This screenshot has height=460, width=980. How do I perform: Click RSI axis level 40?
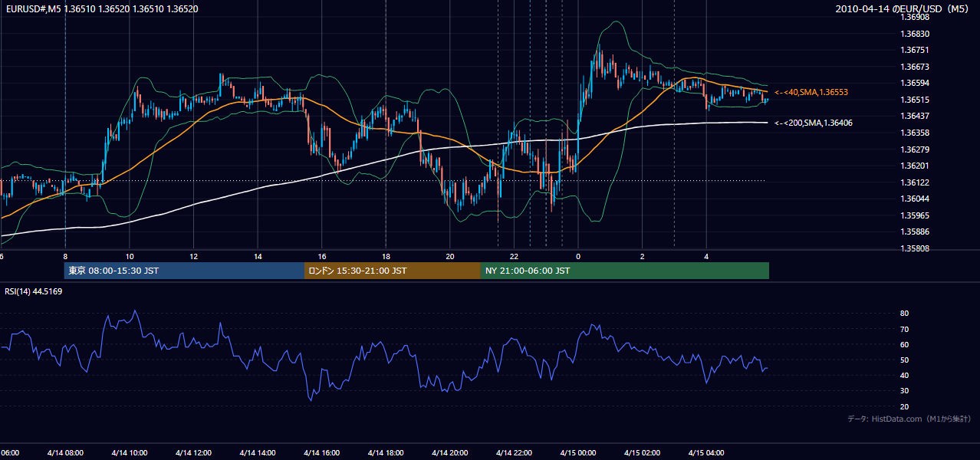pyautogui.click(x=905, y=375)
